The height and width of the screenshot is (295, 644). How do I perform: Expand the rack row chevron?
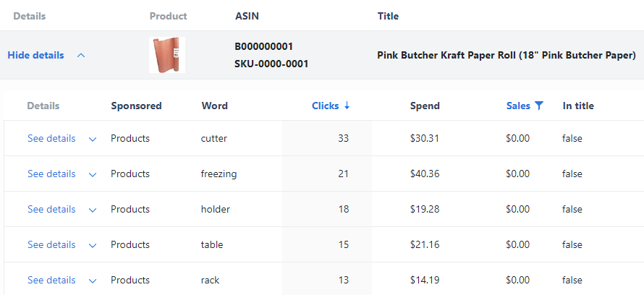tap(93, 281)
